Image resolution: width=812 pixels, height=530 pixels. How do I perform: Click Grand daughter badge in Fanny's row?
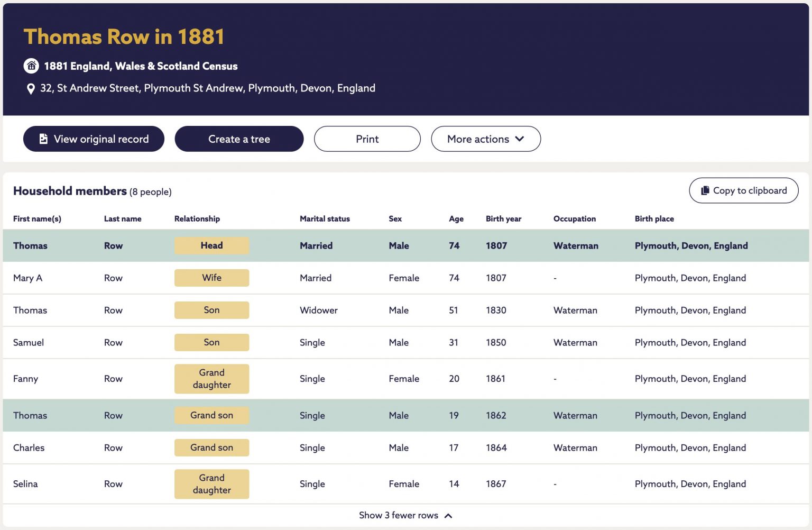tap(211, 379)
